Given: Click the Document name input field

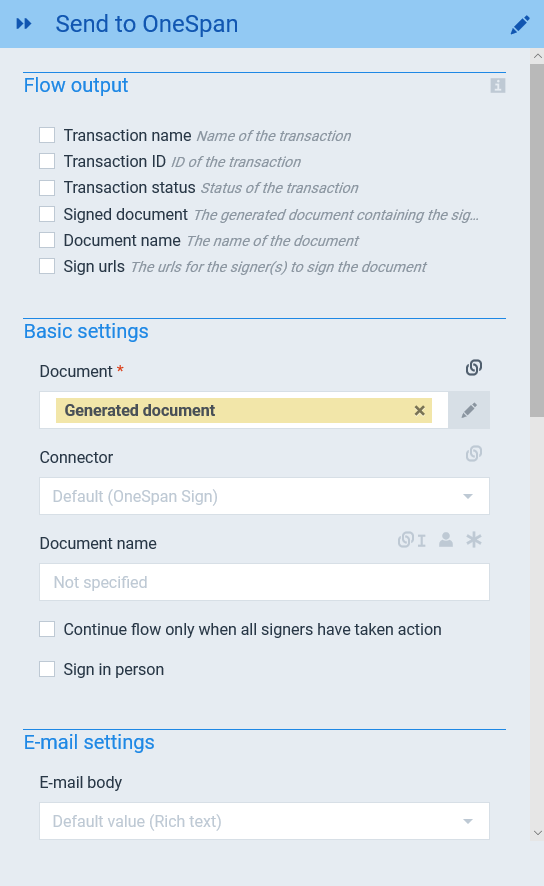Looking at the screenshot, I should 264,582.
